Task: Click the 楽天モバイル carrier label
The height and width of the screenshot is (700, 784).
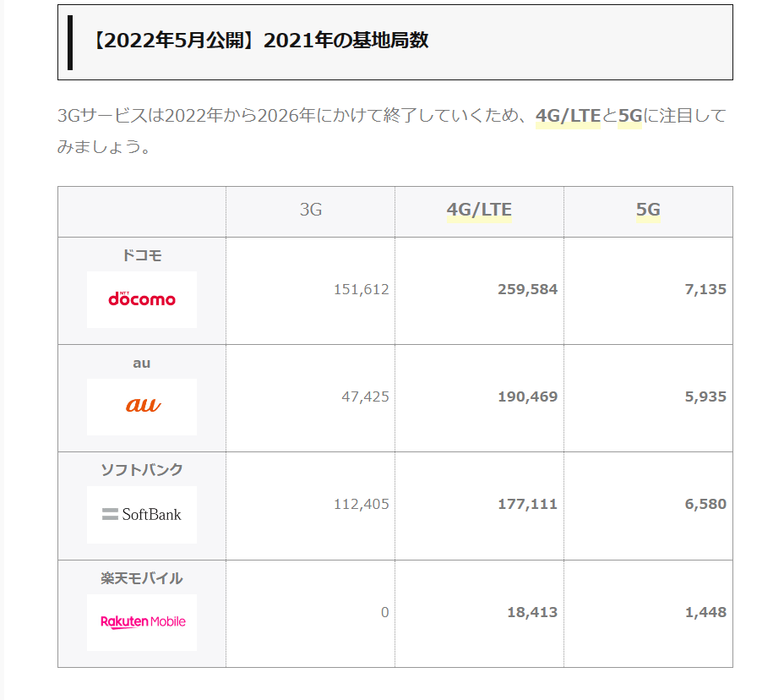Action: pos(142,578)
